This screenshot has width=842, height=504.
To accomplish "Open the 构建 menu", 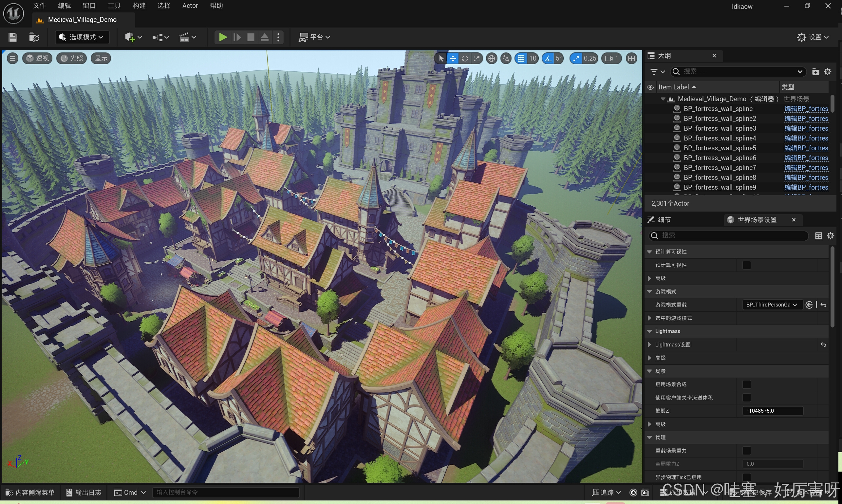I will [139, 6].
